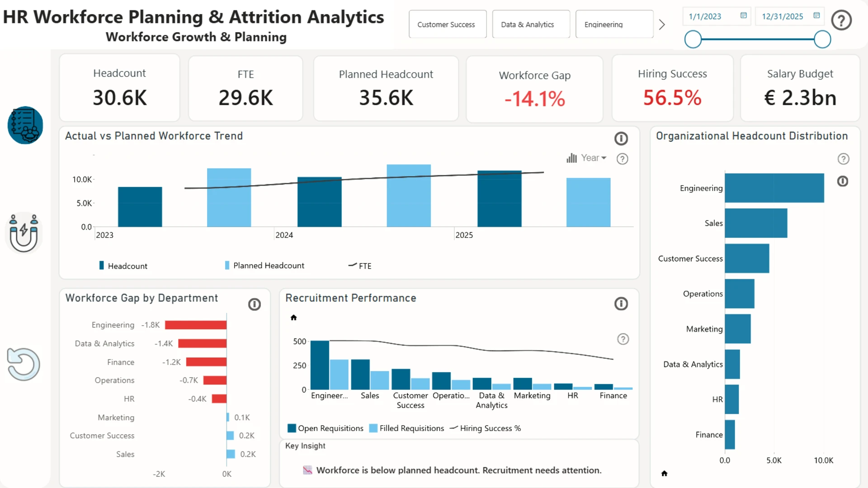Open the attrition magnet page icon

pos(24,233)
